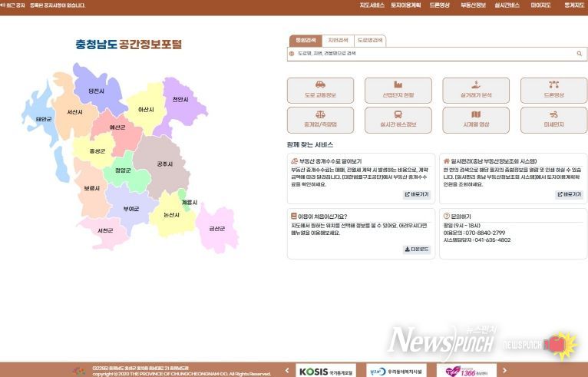Open the 시계열 영상 map icon tile
The image size is (588, 377).
click(475, 119)
